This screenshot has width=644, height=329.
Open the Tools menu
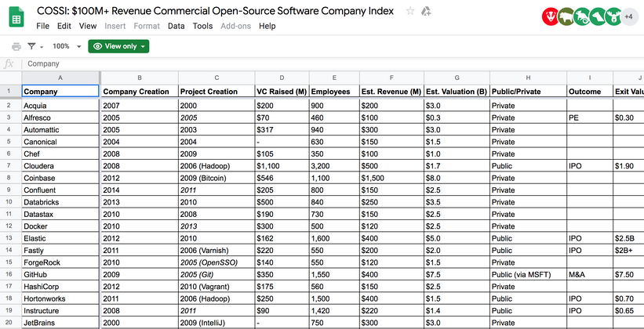pyautogui.click(x=203, y=26)
